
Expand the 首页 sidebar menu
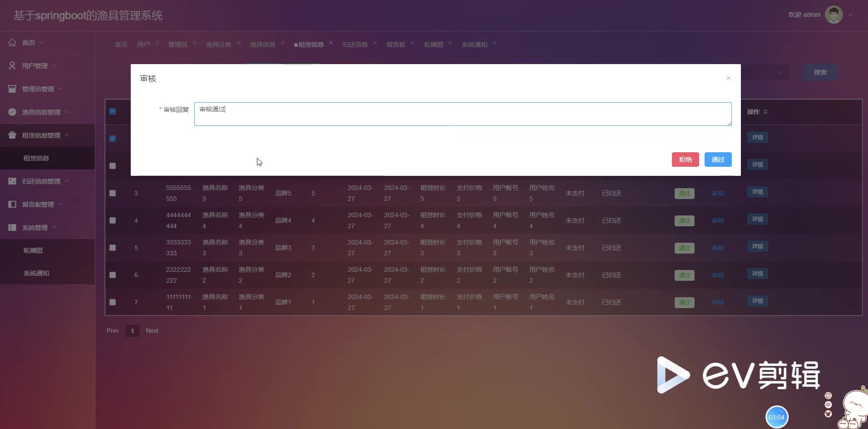tap(41, 42)
